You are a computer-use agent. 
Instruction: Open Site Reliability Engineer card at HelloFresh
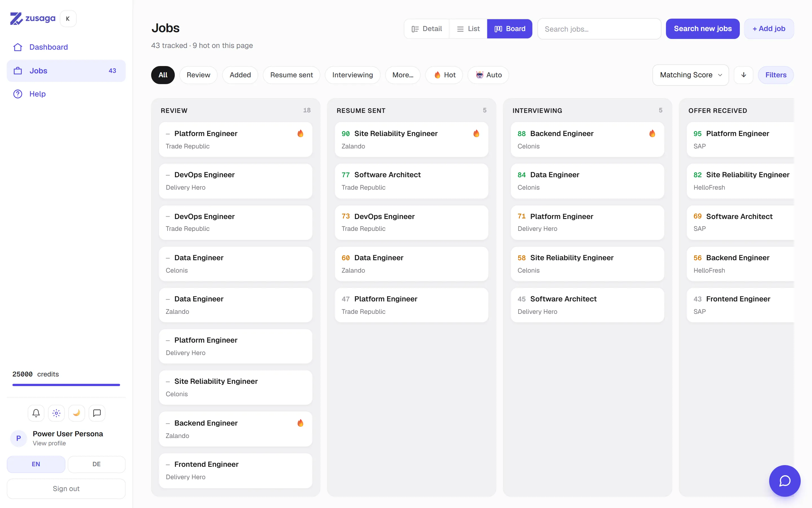point(740,181)
